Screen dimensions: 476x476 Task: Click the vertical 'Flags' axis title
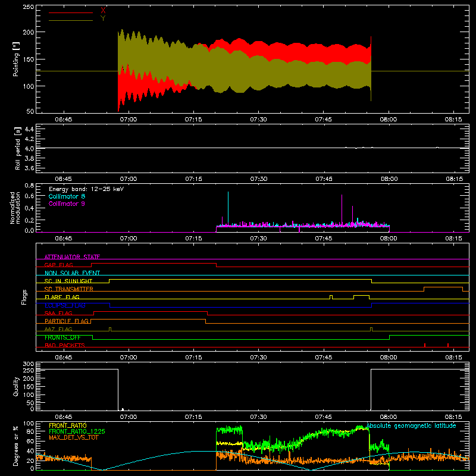pyautogui.click(x=24, y=297)
